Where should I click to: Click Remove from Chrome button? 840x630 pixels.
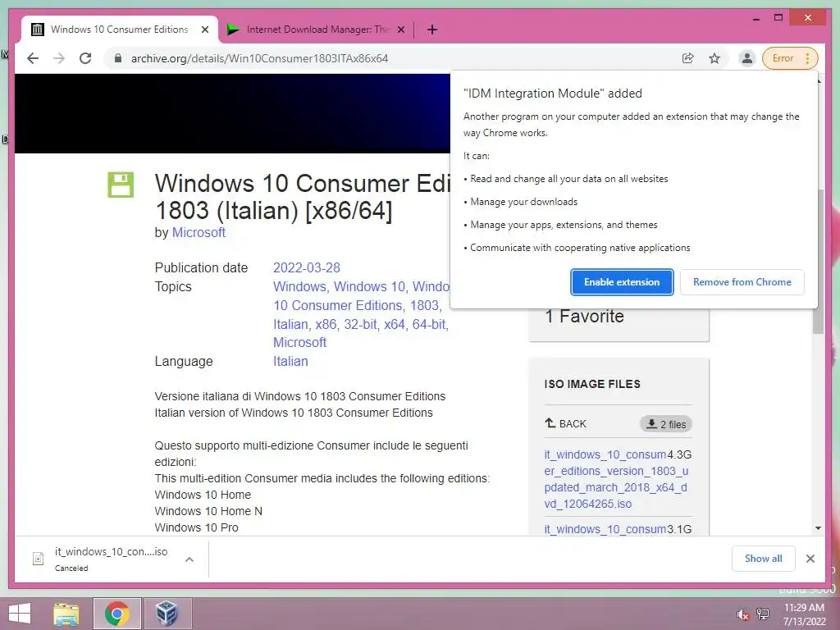click(x=742, y=282)
